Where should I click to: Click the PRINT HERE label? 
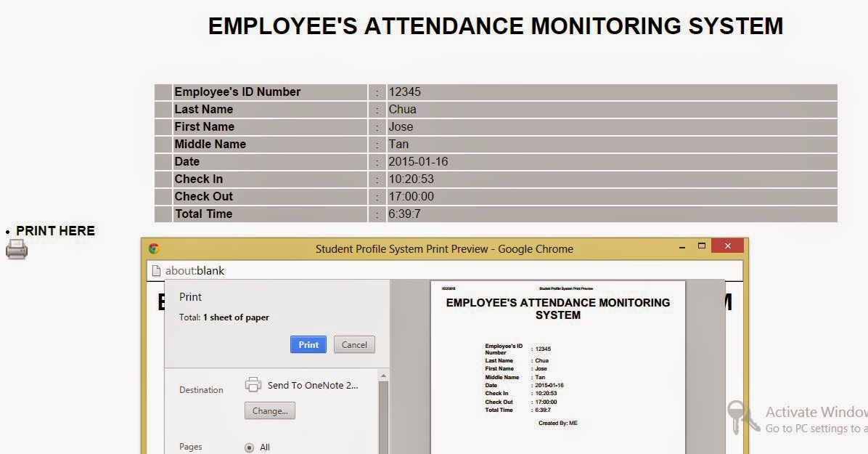pos(55,230)
